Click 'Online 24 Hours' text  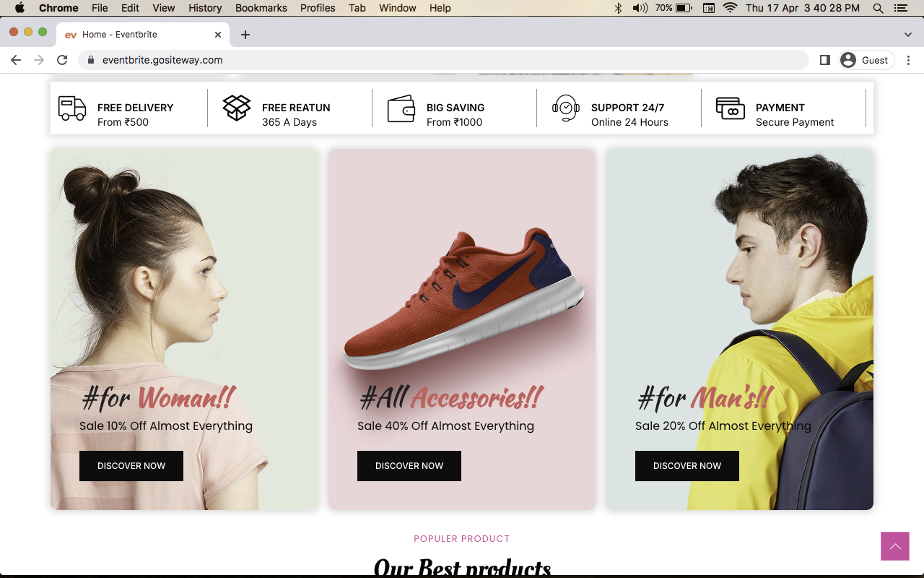click(x=629, y=122)
